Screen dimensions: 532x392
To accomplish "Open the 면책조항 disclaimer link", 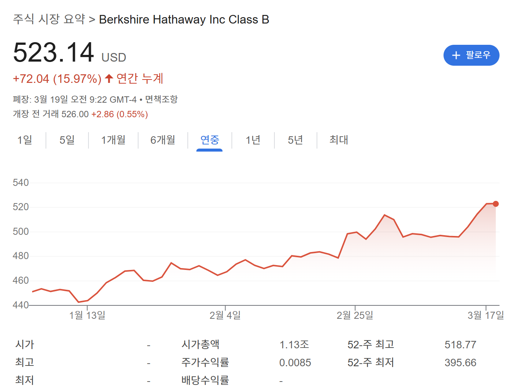I will (x=161, y=99).
